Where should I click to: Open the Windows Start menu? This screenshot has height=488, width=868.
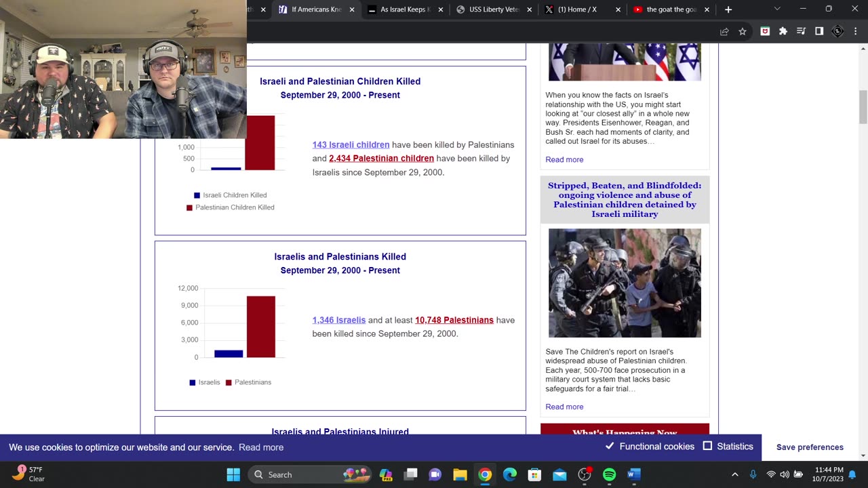click(233, 474)
